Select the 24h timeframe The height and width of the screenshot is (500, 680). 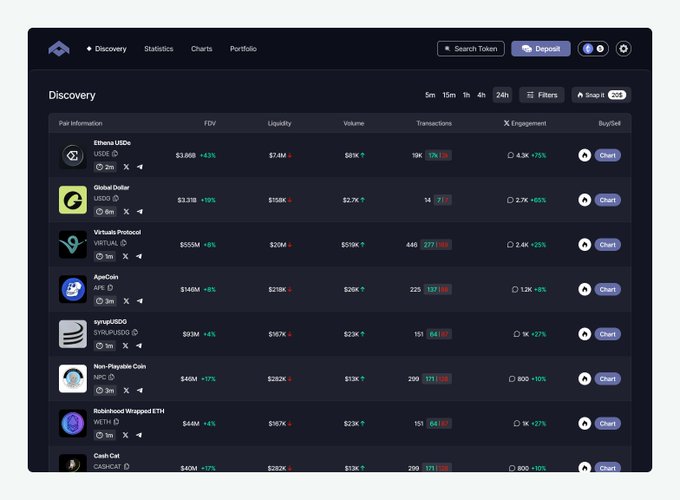502,95
